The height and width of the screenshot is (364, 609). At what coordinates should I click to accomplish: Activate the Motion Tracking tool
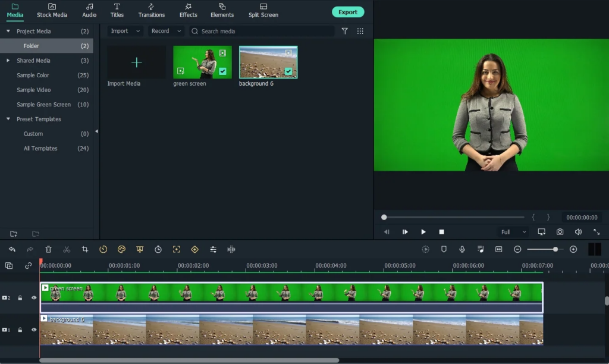click(176, 249)
